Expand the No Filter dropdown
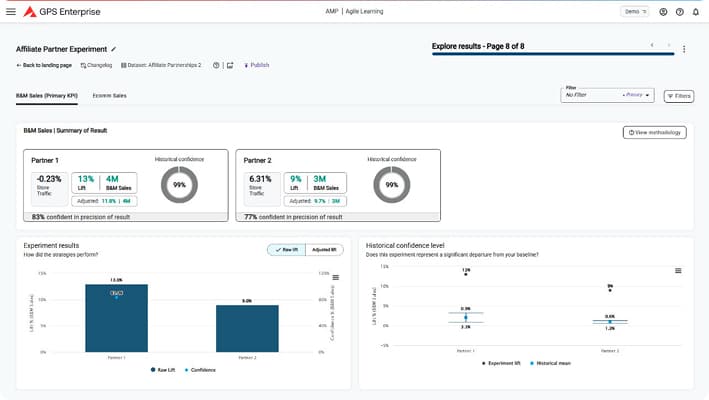This screenshot has width=709, height=400. tap(608, 96)
